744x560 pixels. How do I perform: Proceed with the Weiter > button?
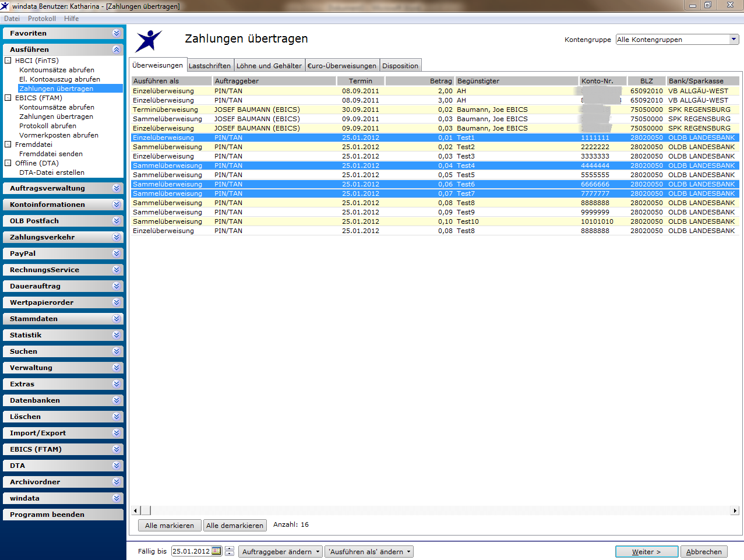pyautogui.click(x=647, y=552)
